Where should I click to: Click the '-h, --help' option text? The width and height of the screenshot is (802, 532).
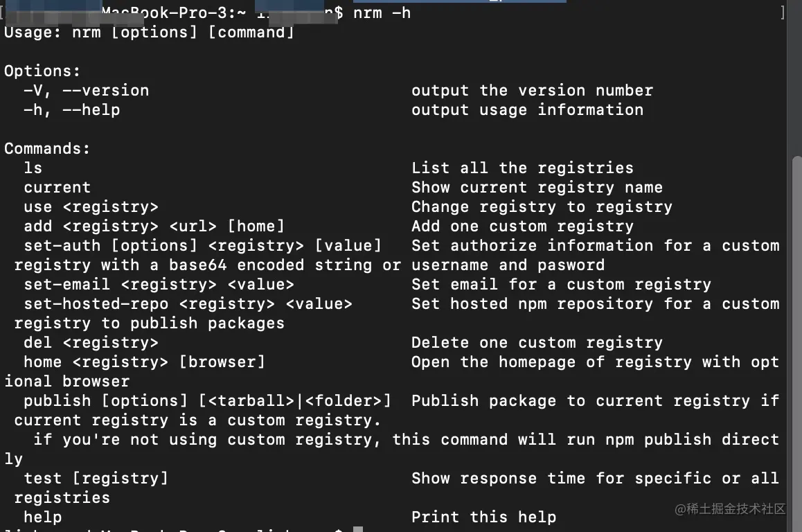coord(71,110)
